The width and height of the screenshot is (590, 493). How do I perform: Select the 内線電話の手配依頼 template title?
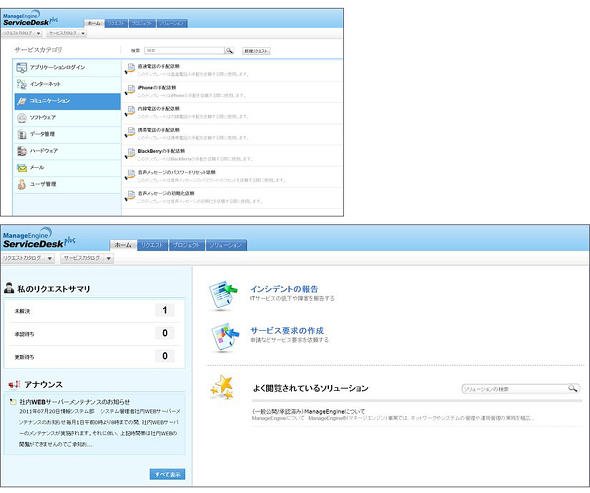coord(158,108)
